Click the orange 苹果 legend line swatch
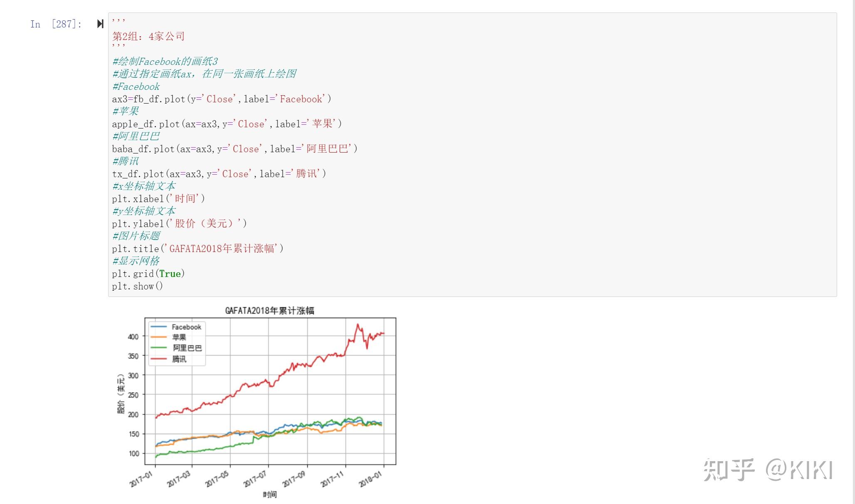This screenshot has height=504, width=855. 158,337
